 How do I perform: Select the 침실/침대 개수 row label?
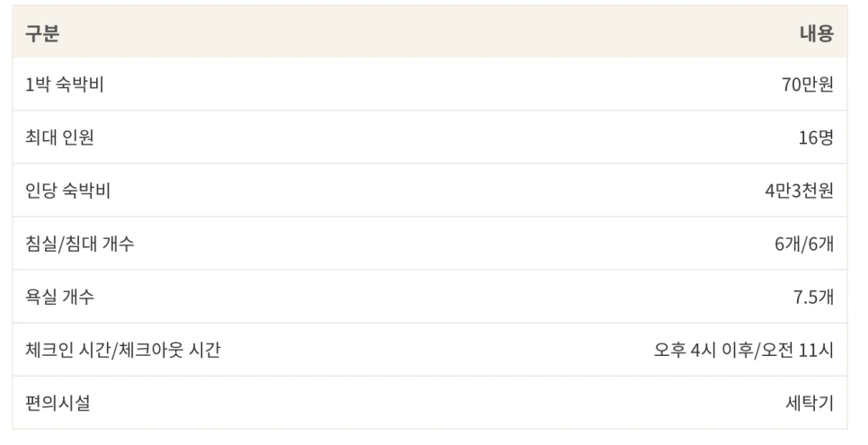point(79,244)
